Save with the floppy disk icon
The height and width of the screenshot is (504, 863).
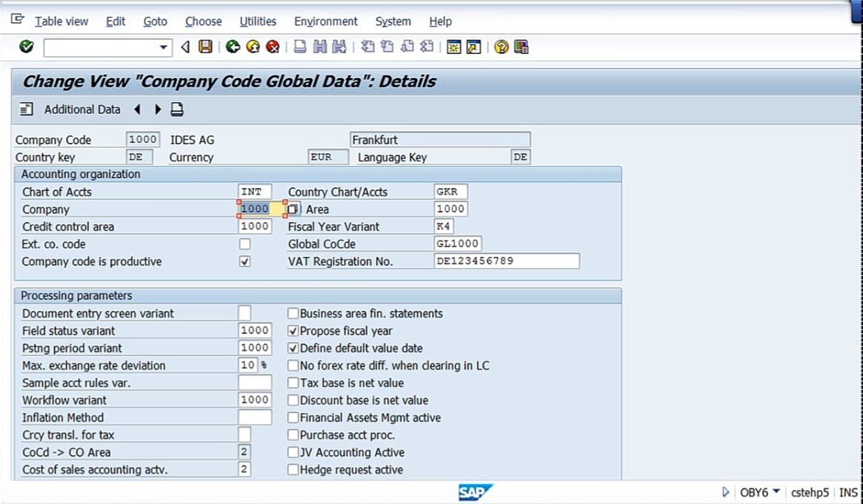(x=205, y=47)
